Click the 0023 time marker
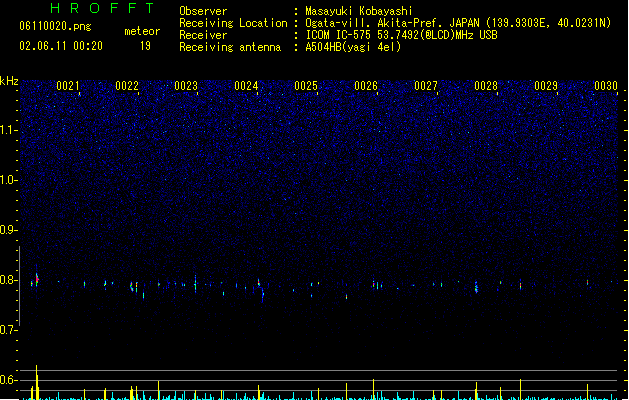 [x=186, y=86]
